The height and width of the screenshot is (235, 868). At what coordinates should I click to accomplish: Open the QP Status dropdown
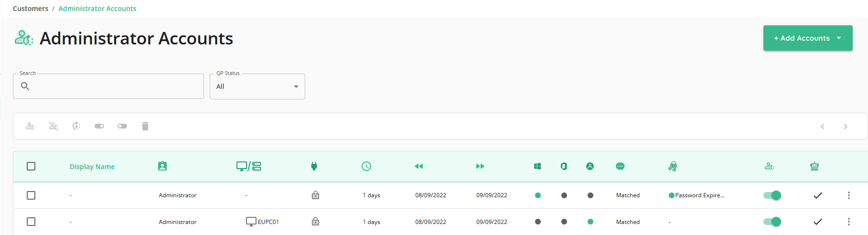[257, 86]
